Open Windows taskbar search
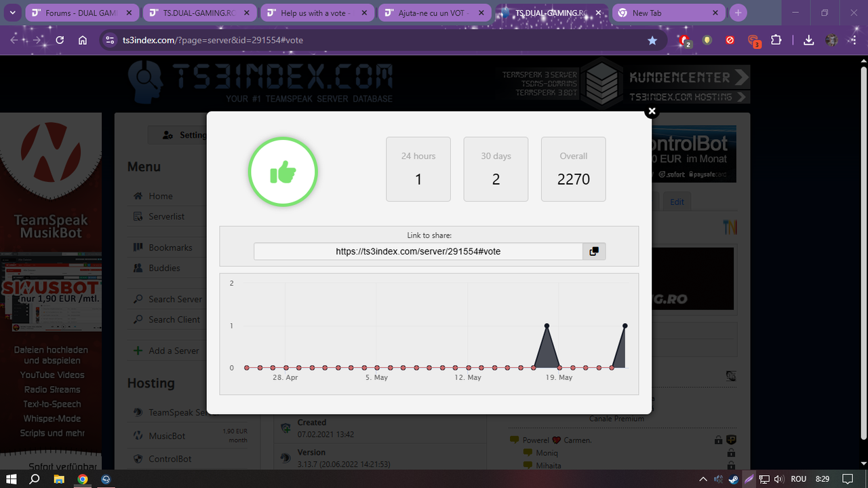Viewport: 868px width, 488px height. 35,478
